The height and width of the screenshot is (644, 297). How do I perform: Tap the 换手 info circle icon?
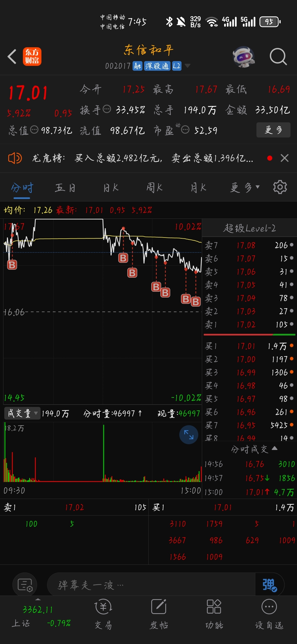pyautogui.click(x=107, y=109)
